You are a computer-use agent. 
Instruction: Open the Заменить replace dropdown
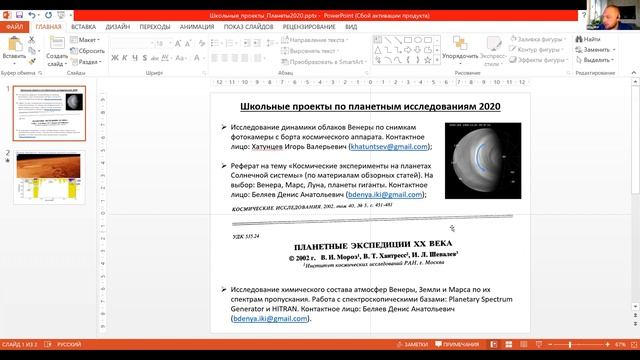[x=596, y=49]
